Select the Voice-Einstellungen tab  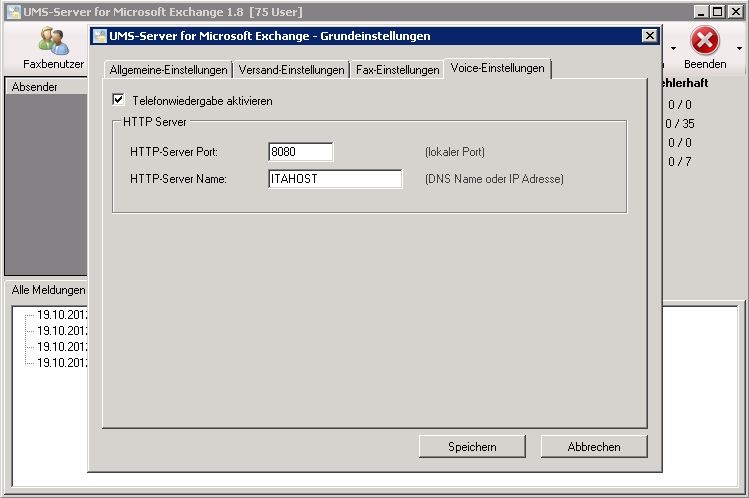tap(497, 68)
